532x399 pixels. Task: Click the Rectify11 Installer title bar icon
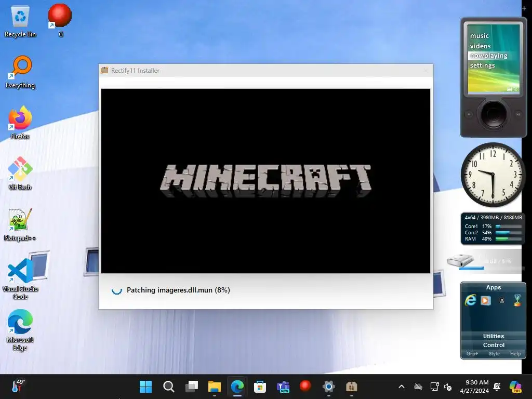pyautogui.click(x=104, y=70)
